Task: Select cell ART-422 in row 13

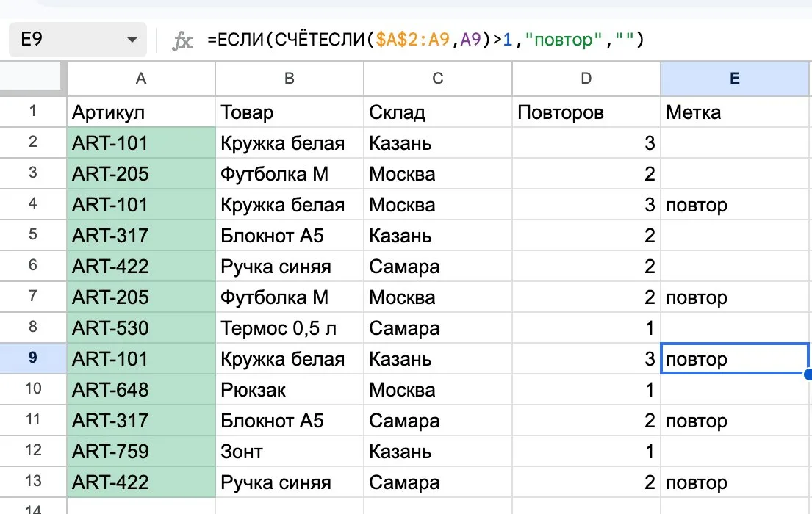Action: pos(141,482)
